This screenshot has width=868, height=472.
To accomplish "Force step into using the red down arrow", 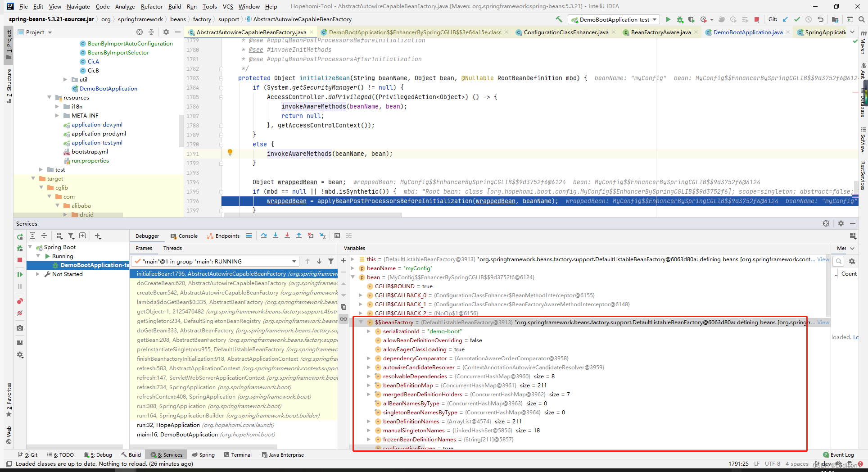I will [287, 236].
